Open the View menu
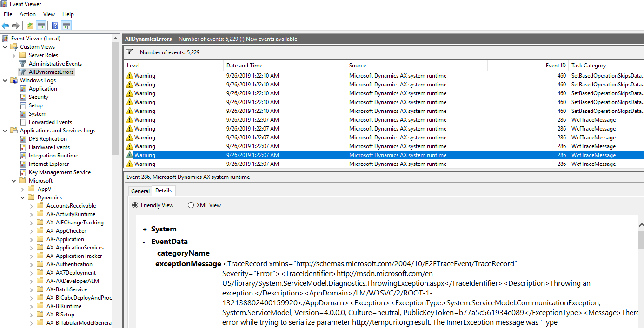Screen dimensions: 644x328 (x=49, y=14)
